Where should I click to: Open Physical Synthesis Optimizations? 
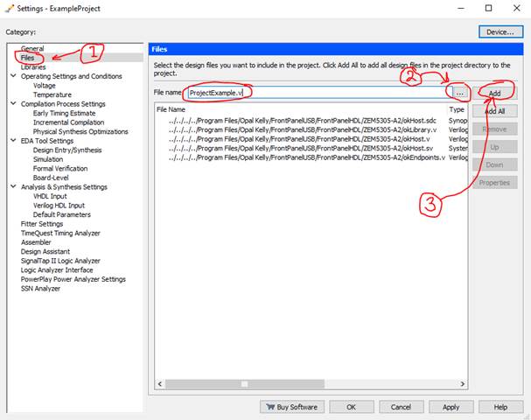pos(80,131)
